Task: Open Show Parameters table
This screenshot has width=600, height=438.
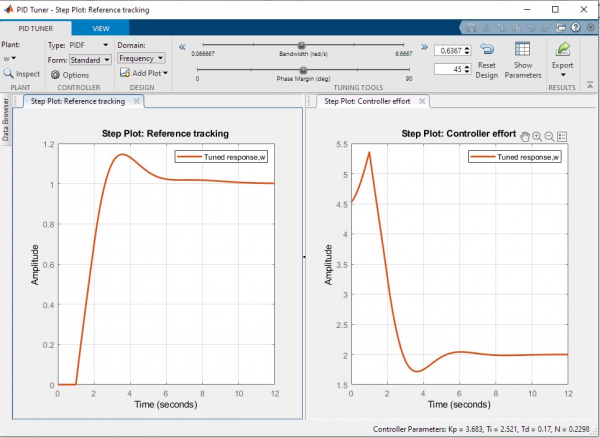Action: tap(522, 49)
